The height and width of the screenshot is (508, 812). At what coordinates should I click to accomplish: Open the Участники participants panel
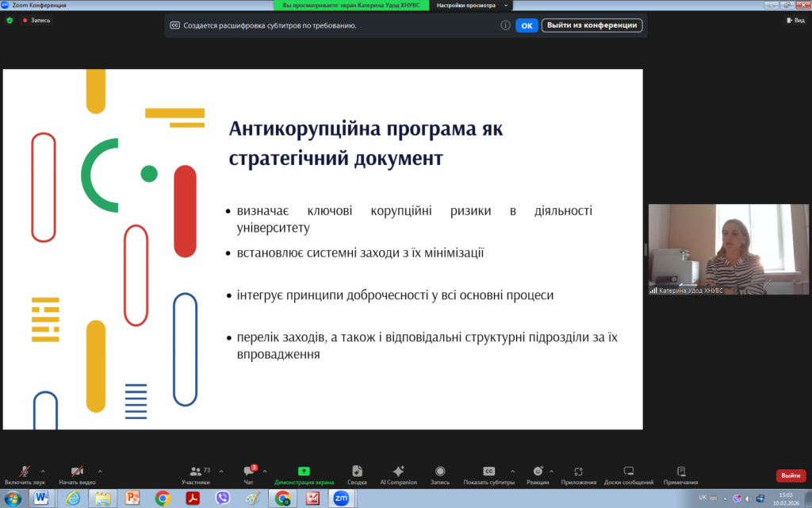coord(195,471)
